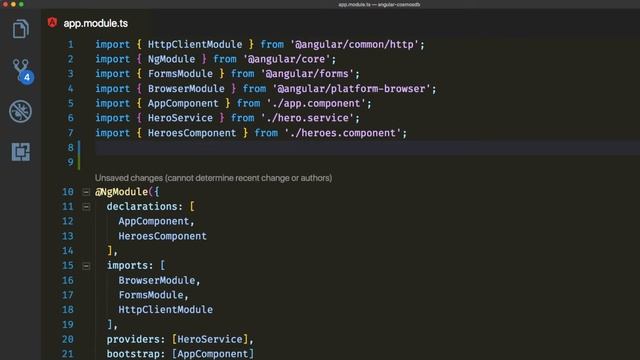
Task: Select the app.module.ts editor tab
Action: pos(96,23)
